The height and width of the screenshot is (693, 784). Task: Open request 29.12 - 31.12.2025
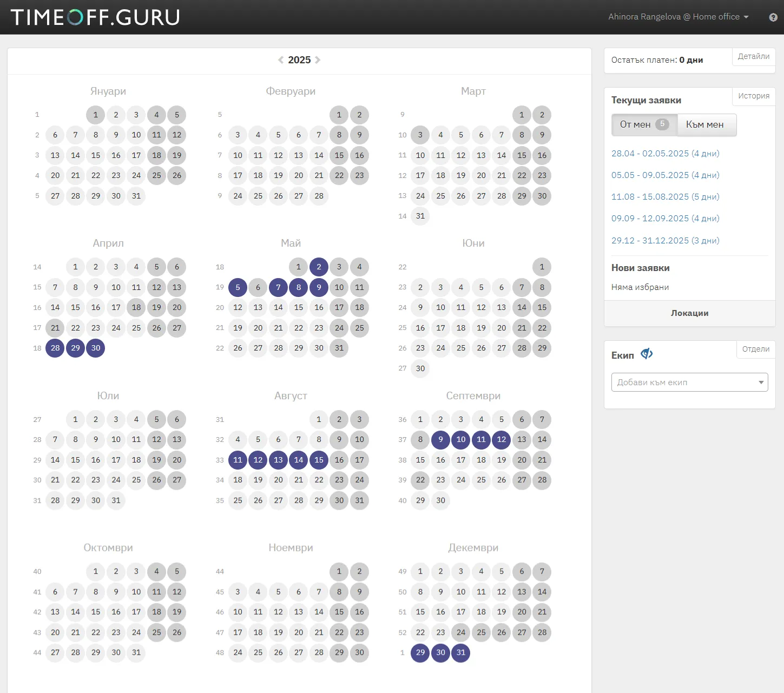click(x=666, y=241)
